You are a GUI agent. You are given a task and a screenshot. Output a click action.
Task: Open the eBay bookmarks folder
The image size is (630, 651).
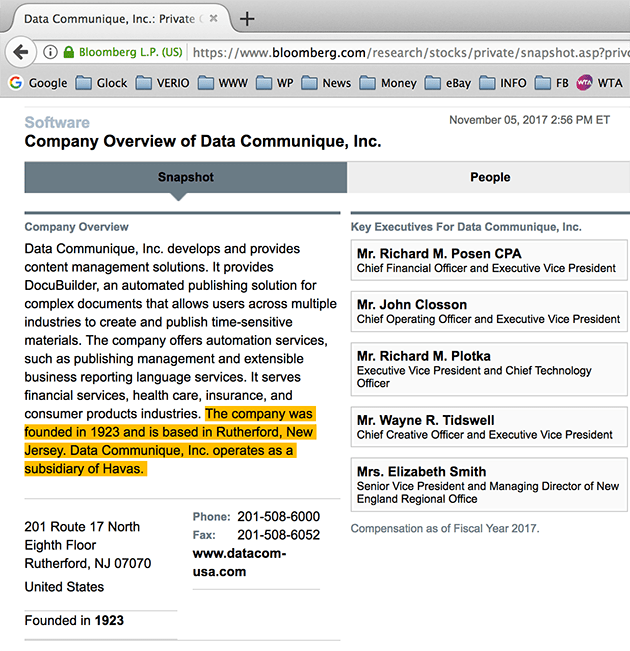[x=456, y=83]
